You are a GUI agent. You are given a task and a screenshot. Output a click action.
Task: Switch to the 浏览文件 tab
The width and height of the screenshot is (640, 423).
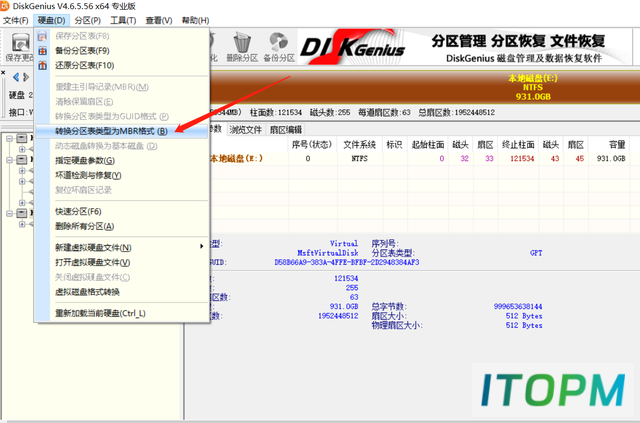tap(245, 130)
